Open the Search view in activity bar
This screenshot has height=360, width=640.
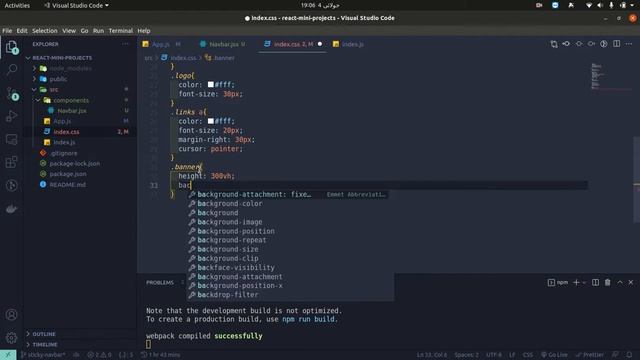tap(12, 69)
